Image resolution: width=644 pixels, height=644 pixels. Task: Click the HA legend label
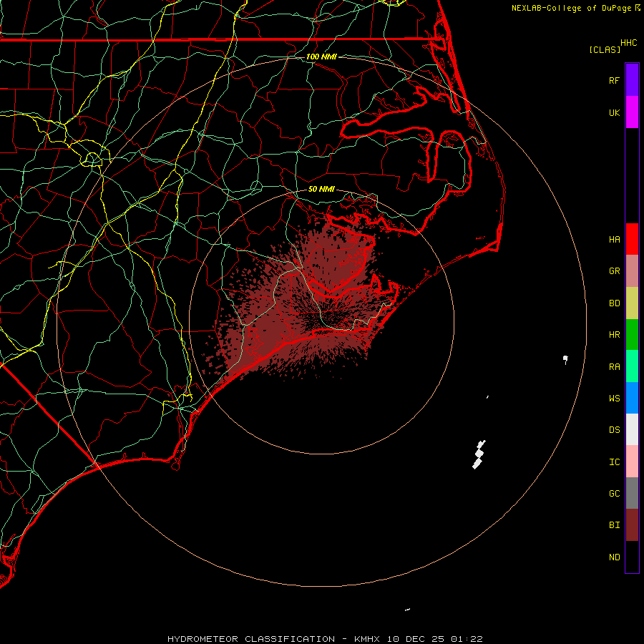coord(614,239)
